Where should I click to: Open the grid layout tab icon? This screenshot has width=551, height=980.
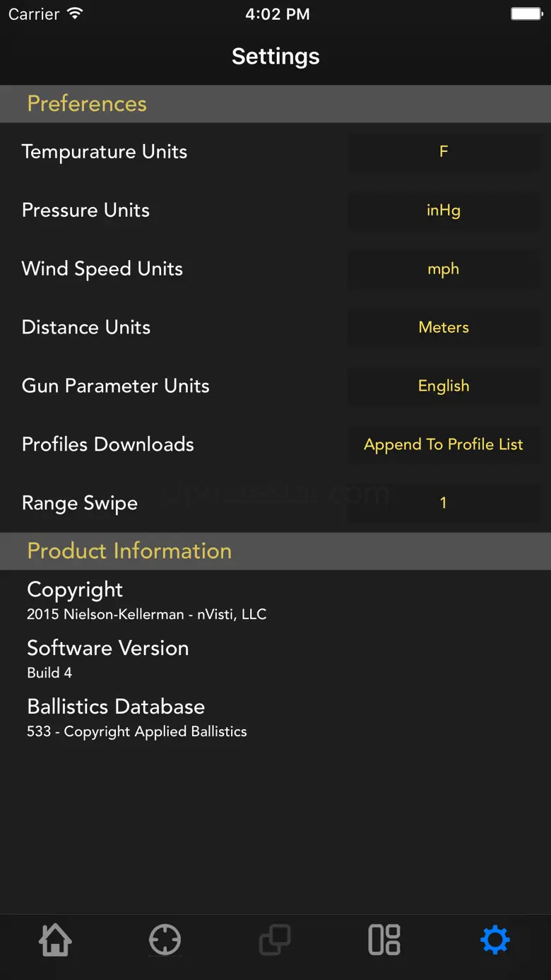point(385,940)
